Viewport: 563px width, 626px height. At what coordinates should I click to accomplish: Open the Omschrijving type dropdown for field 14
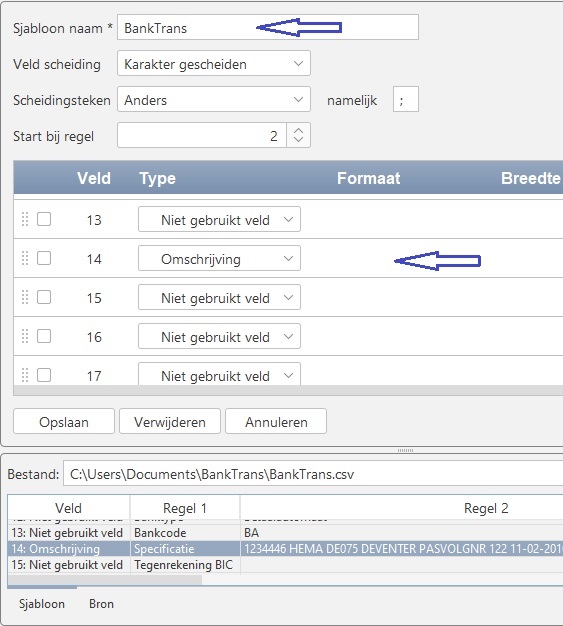219,258
